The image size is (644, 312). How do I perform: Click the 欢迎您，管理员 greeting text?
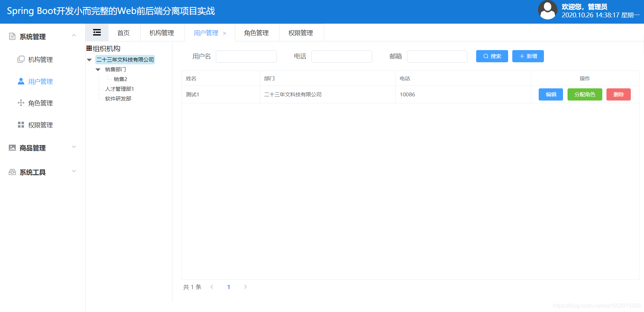pyautogui.click(x=585, y=7)
